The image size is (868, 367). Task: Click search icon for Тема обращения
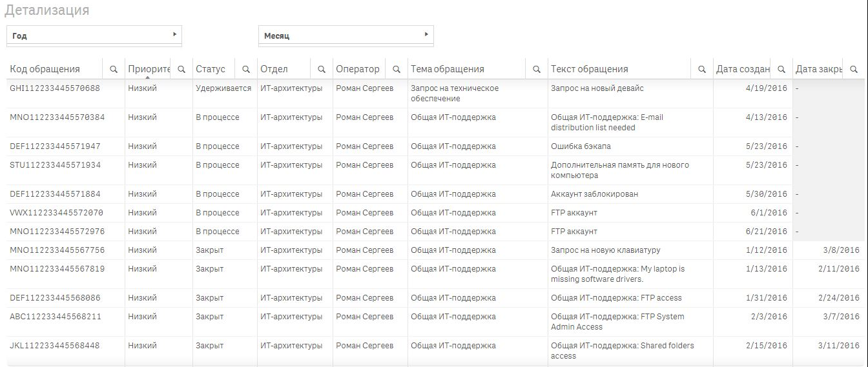[x=536, y=70]
